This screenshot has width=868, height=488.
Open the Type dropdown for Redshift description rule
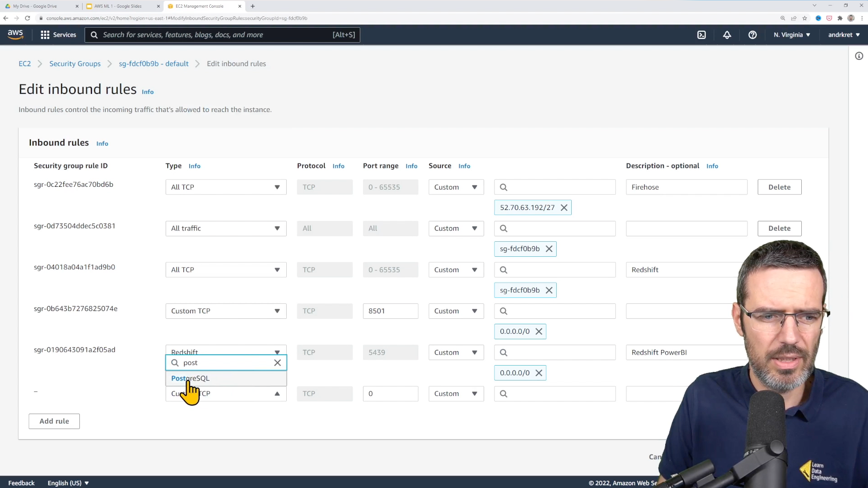(x=226, y=270)
